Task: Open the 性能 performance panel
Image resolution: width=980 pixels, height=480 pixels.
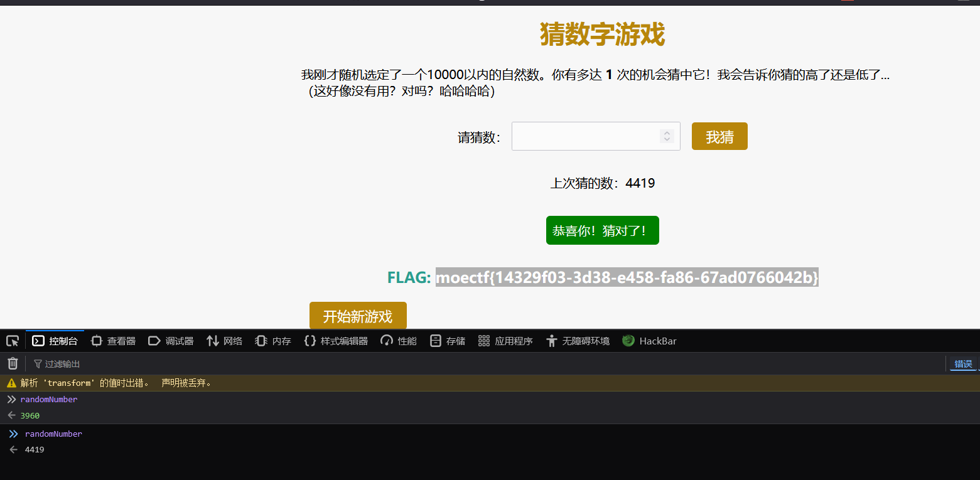Action: pyautogui.click(x=399, y=341)
